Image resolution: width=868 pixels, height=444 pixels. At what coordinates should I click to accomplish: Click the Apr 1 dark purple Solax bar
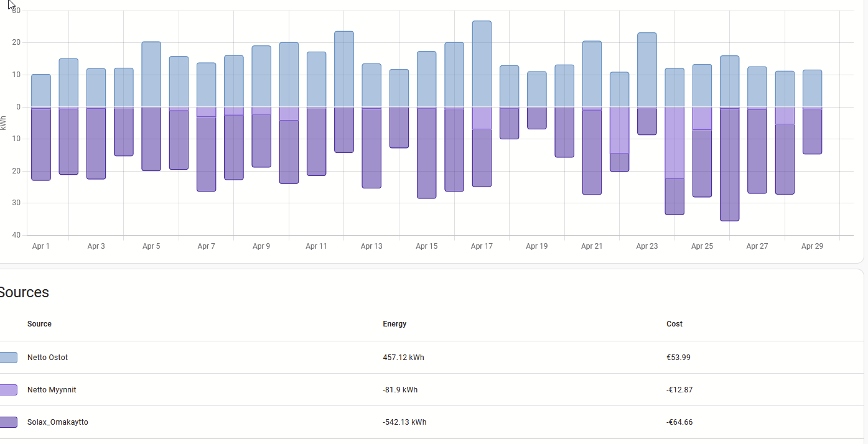[x=41, y=144]
